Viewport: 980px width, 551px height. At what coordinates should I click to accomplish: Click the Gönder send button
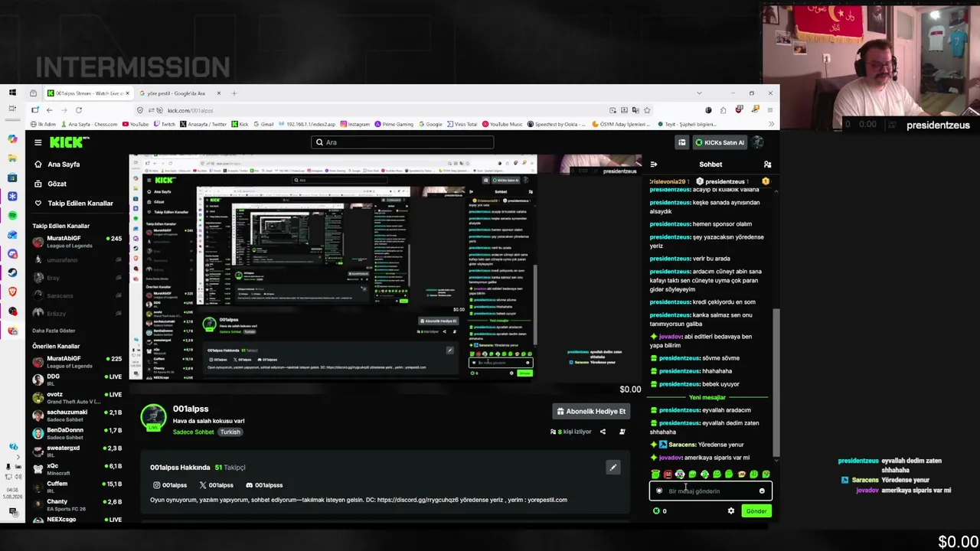coord(756,511)
